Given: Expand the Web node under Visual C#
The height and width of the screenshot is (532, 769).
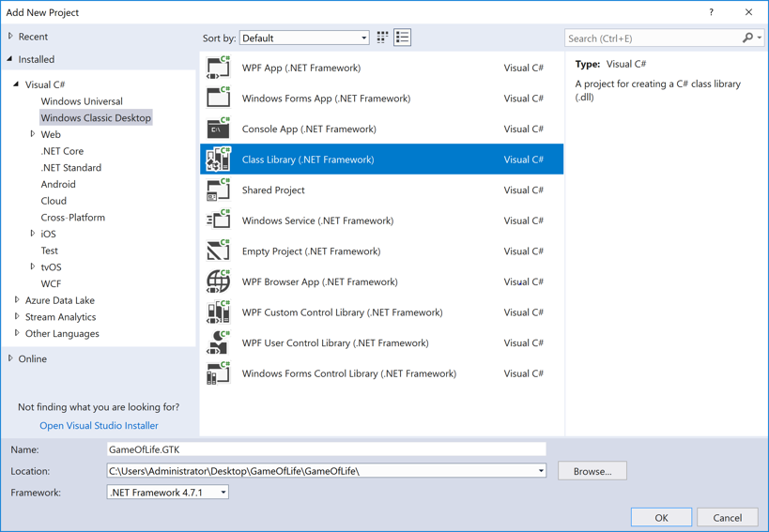Looking at the screenshot, I should pyautogui.click(x=33, y=134).
